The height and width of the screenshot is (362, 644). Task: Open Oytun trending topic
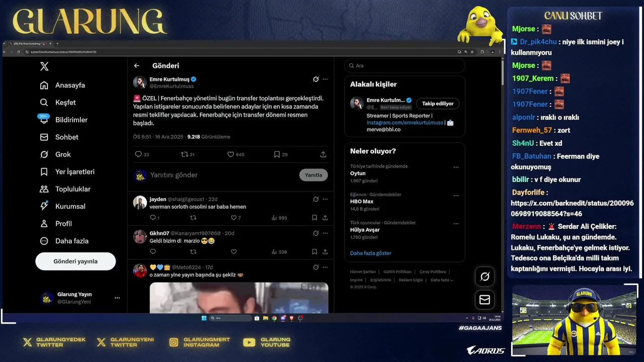[358, 173]
